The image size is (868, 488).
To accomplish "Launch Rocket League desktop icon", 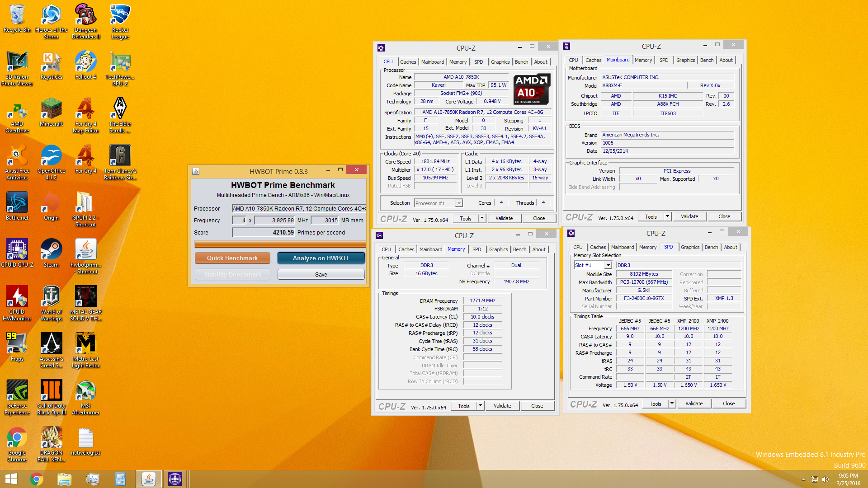I will point(120,22).
